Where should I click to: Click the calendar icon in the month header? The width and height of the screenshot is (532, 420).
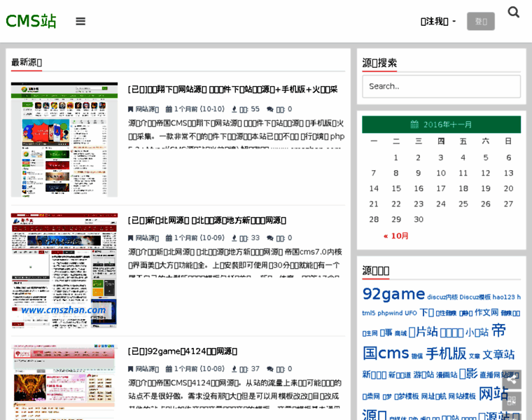pos(414,125)
